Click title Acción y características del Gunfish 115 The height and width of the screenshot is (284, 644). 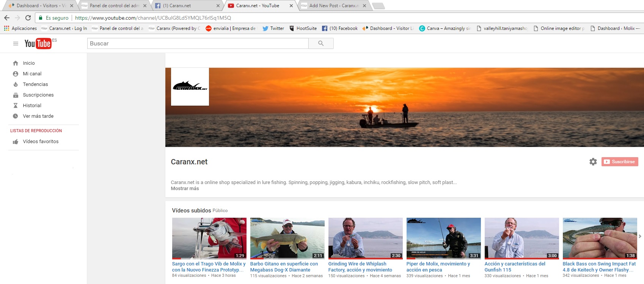pyautogui.click(x=515, y=267)
